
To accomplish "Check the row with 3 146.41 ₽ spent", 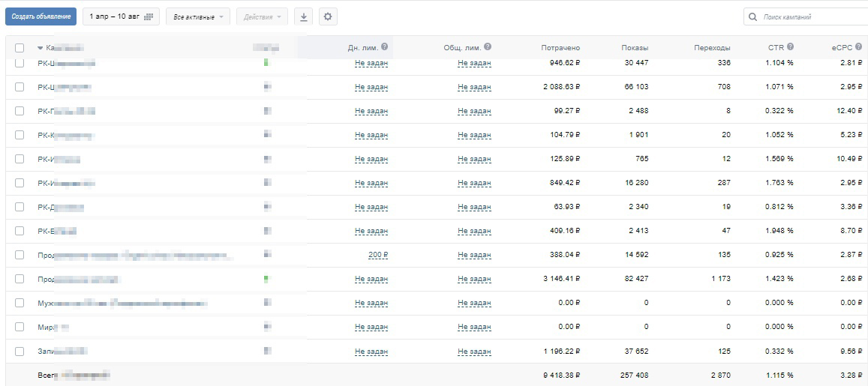I will click(x=20, y=279).
